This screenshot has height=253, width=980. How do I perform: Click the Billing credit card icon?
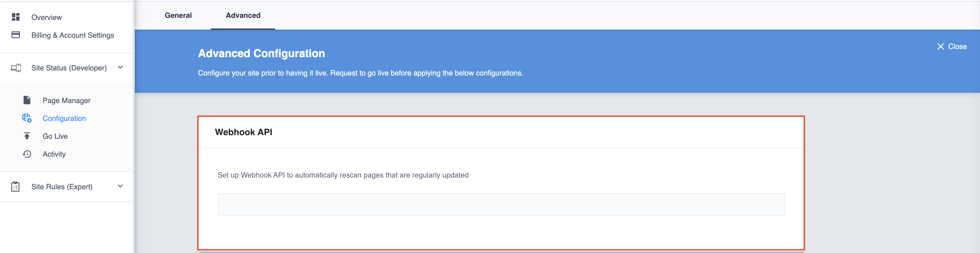click(16, 35)
